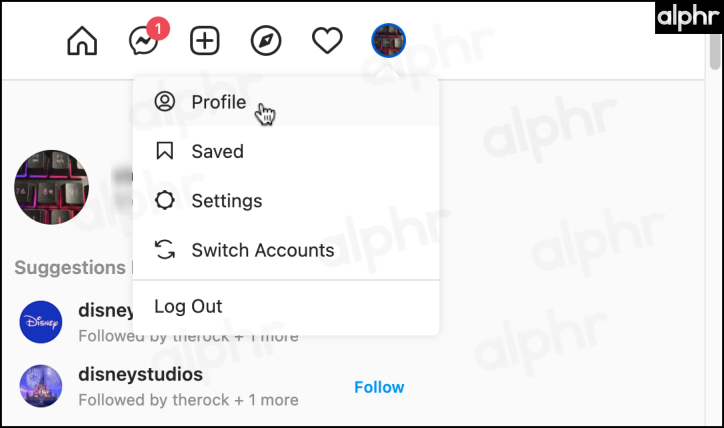Open the Disney logo profile picture

(41, 322)
